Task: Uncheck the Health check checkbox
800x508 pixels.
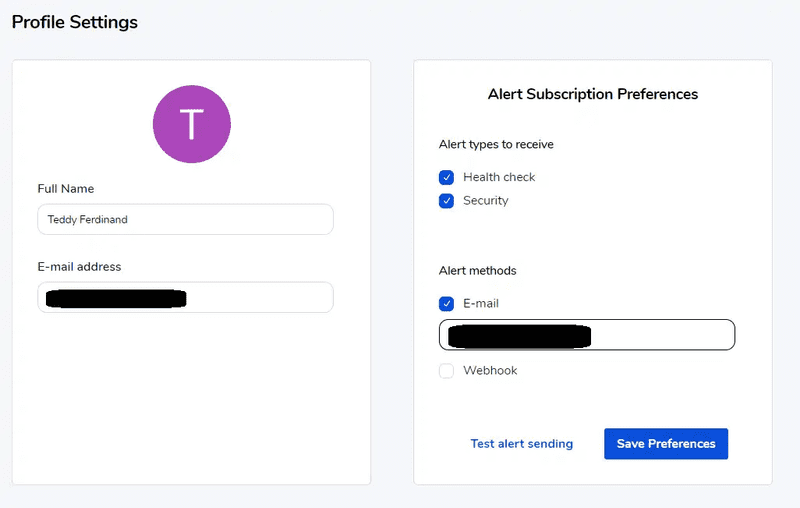Action: (x=447, y=177)
